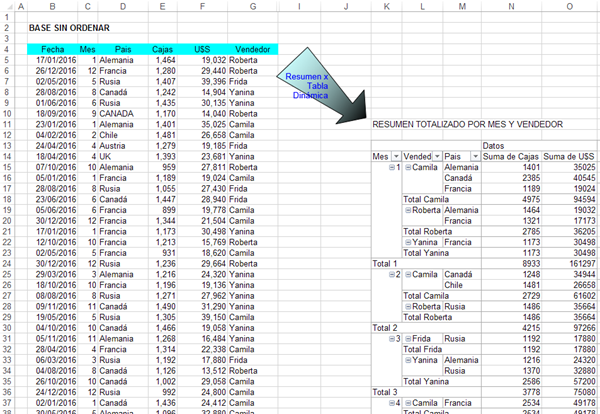Click the 'Total 1' pivot row label
The width and height of the screenshot is (600, 414).
[385, 264]
